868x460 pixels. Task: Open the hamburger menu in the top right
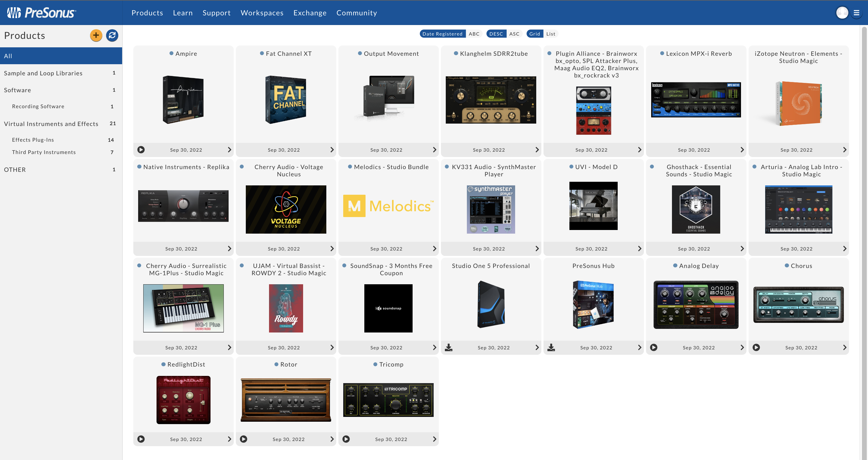pos(856,13)
